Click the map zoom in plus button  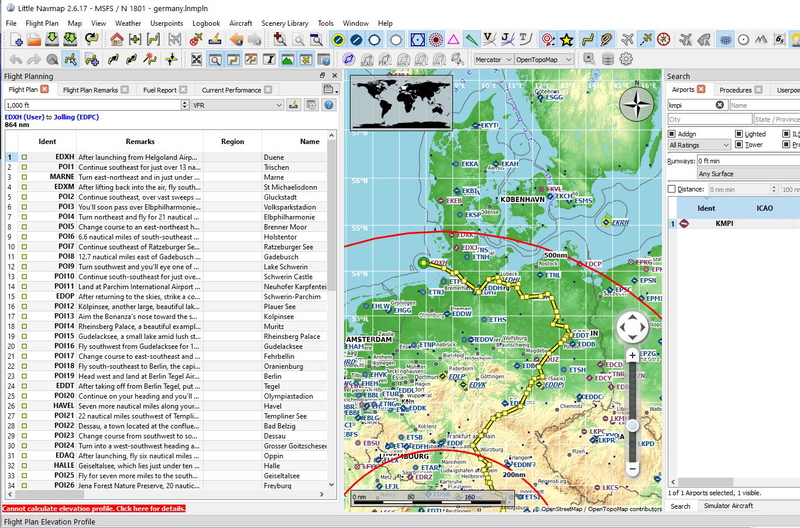[x=632, y=355]
